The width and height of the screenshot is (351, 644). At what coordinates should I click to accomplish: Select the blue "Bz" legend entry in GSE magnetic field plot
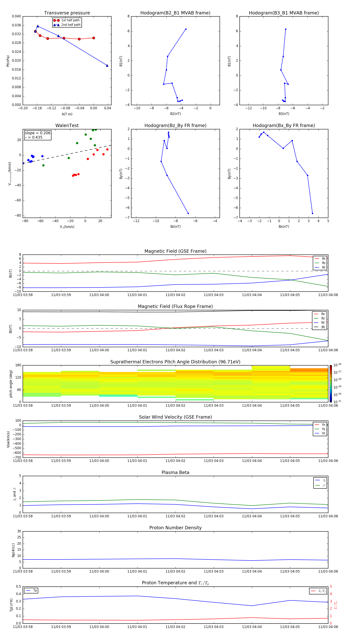320,267
